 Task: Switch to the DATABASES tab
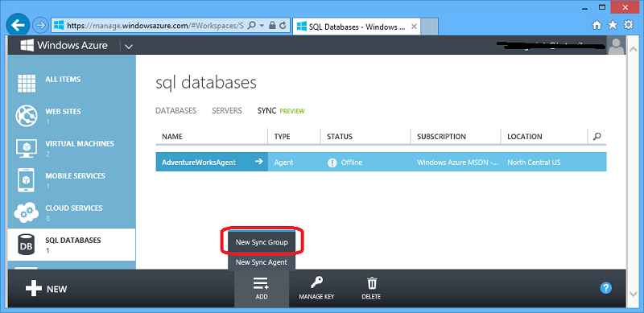pyautogui.click(x=175, y=111)
